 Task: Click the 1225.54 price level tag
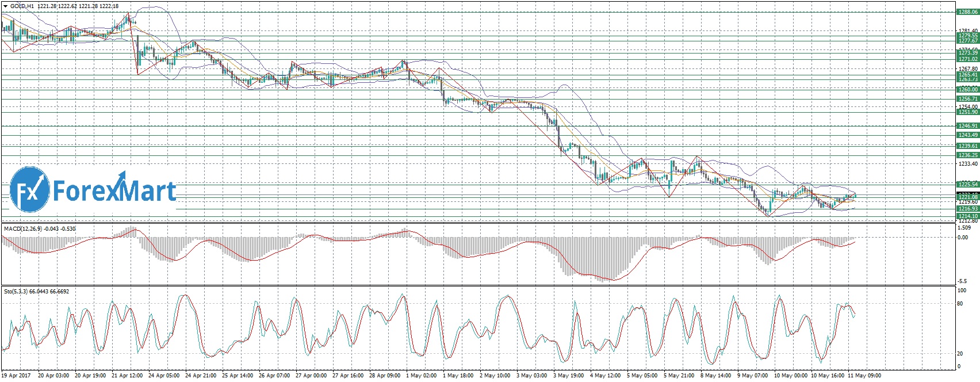(967, 184)
